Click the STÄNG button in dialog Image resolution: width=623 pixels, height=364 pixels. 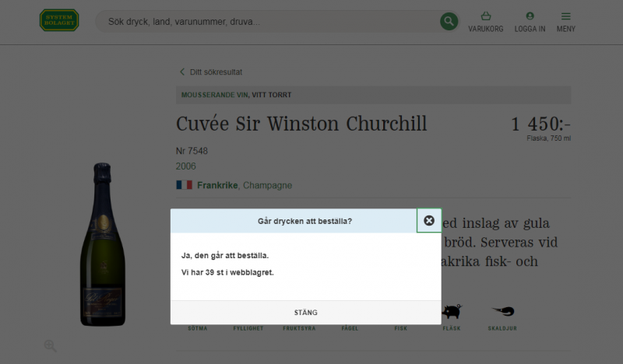(305, 313)
